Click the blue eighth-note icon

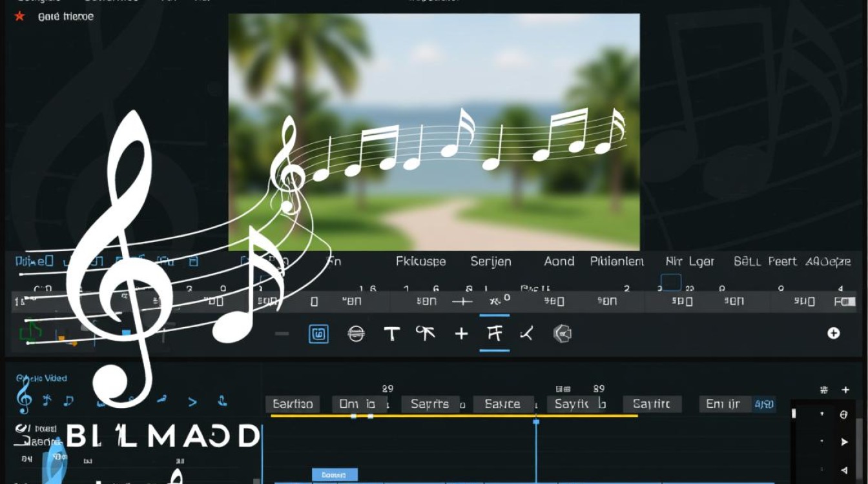(68, 401)
